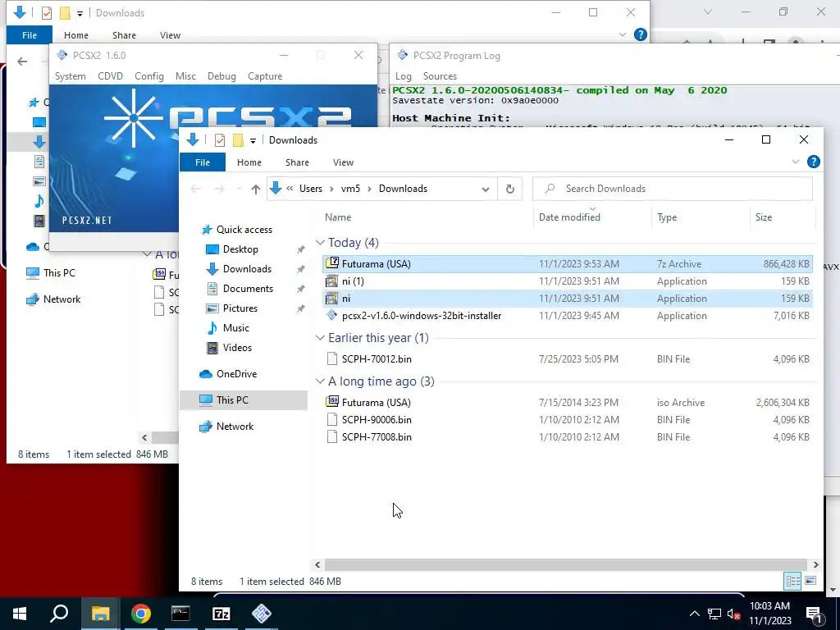Open the PCSX2 Misc menu

[185, 76]
